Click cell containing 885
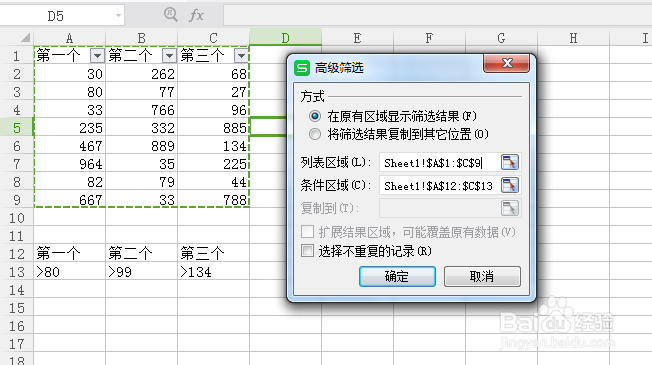The image size is (652, 365). 213,127
